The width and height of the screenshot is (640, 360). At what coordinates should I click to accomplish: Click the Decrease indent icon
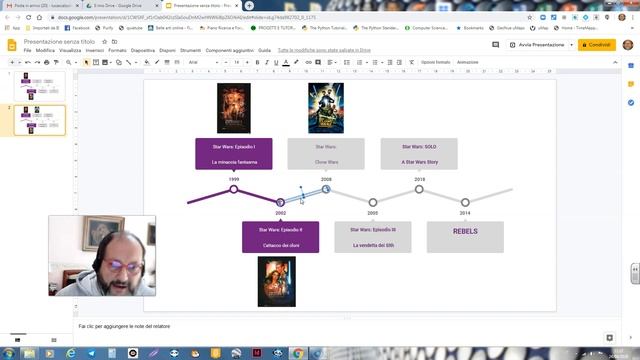390,62
